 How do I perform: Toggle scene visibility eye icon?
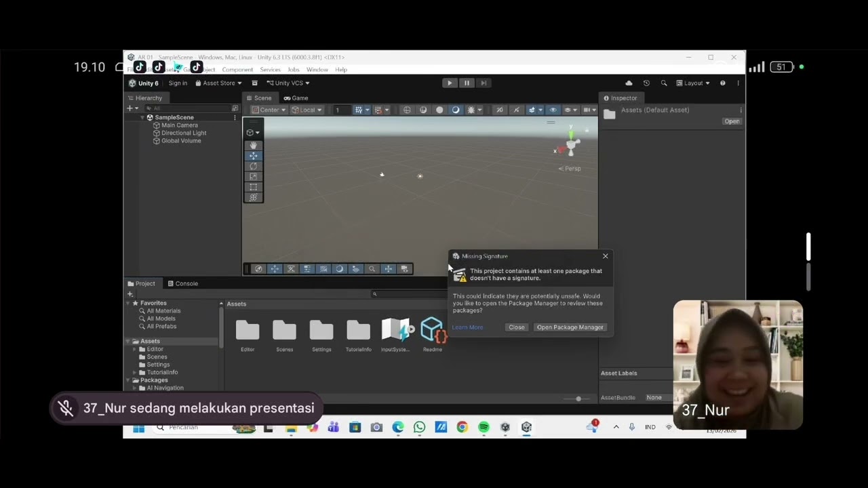point(553,110)
